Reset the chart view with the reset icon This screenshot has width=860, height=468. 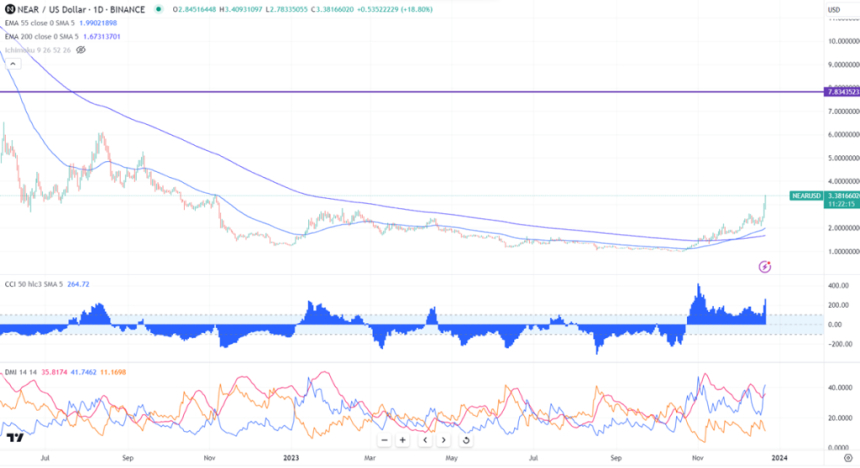tap(464, 440)
